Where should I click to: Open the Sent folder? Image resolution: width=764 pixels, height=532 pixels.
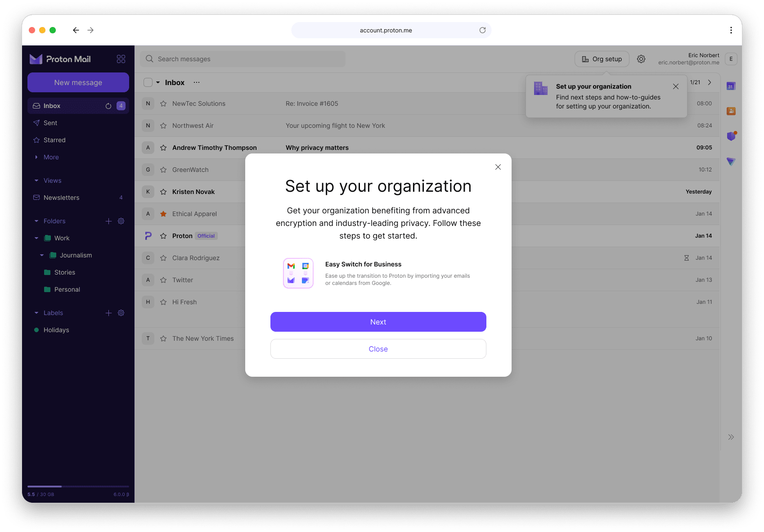(x=78, y=123)
